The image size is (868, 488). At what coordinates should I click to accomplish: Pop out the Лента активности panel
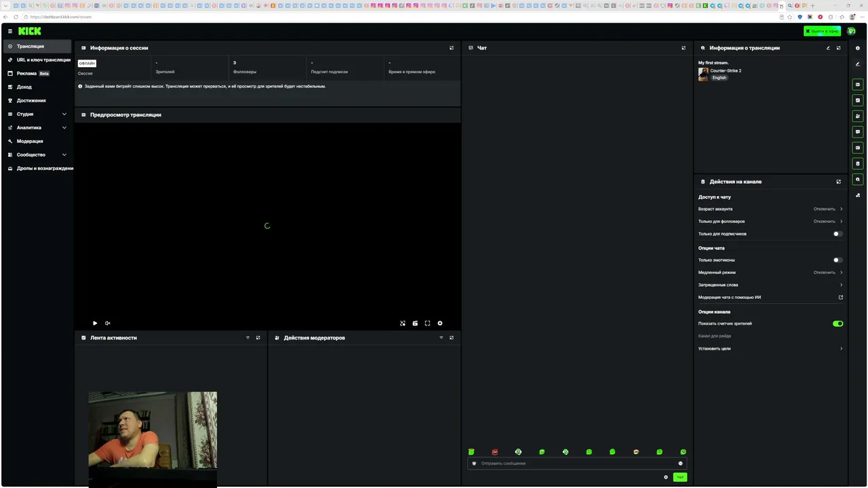point(258,338)
